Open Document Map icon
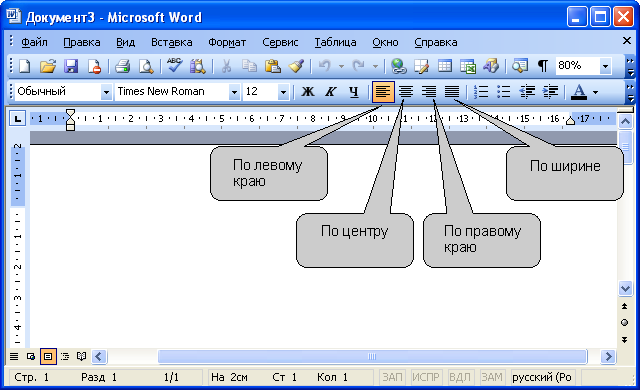Viewport: 640px width, 390px height. 520,66
